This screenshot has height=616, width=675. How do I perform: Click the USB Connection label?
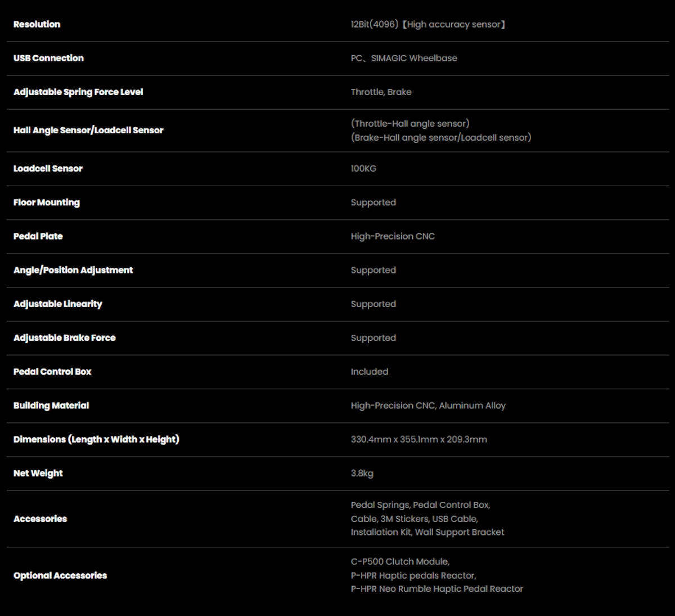point(48,58)
